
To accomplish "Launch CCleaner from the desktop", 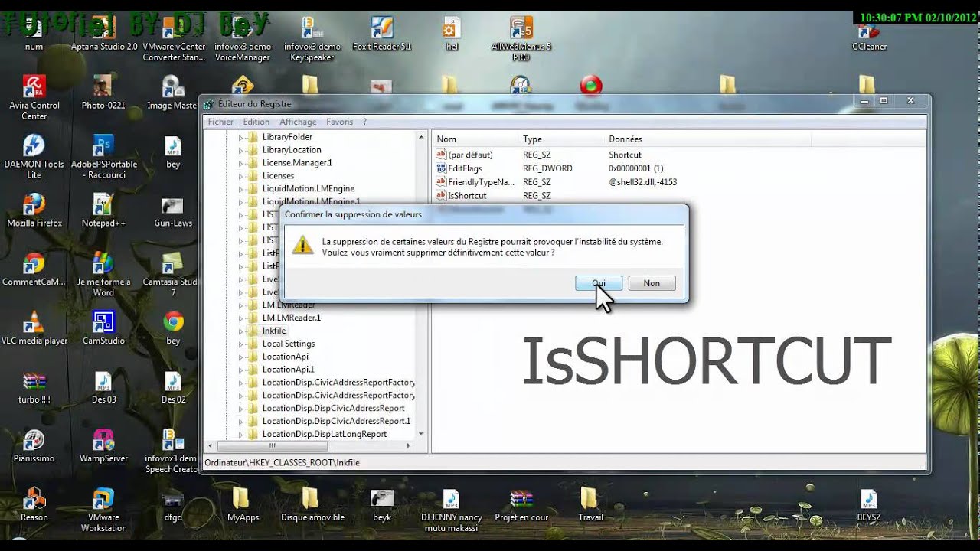I will (x=869, y=31).
